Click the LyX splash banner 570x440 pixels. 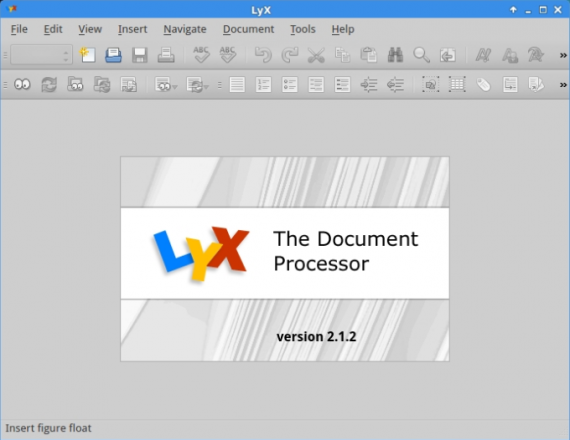point(285,259)
